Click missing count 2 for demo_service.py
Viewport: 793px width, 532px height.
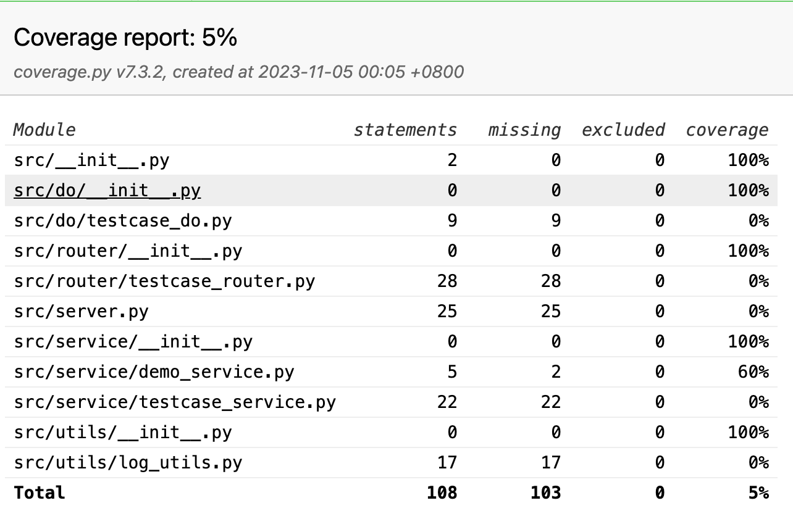coord(556,372)
